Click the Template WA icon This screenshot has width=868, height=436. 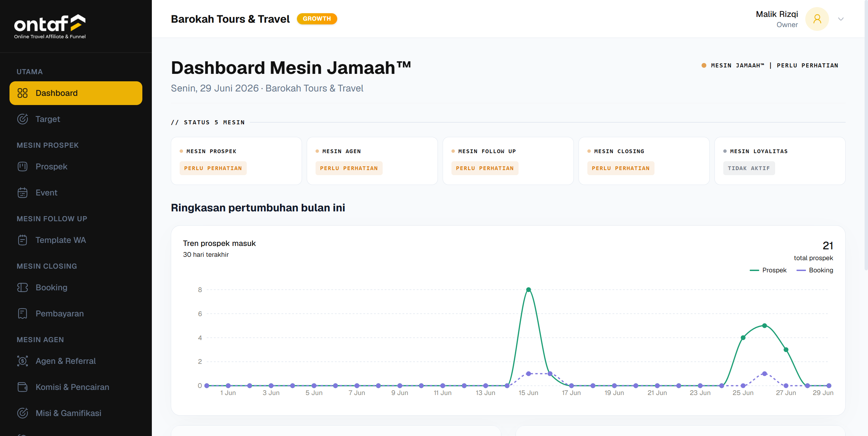pyautogui.click(x=22, y=240)
